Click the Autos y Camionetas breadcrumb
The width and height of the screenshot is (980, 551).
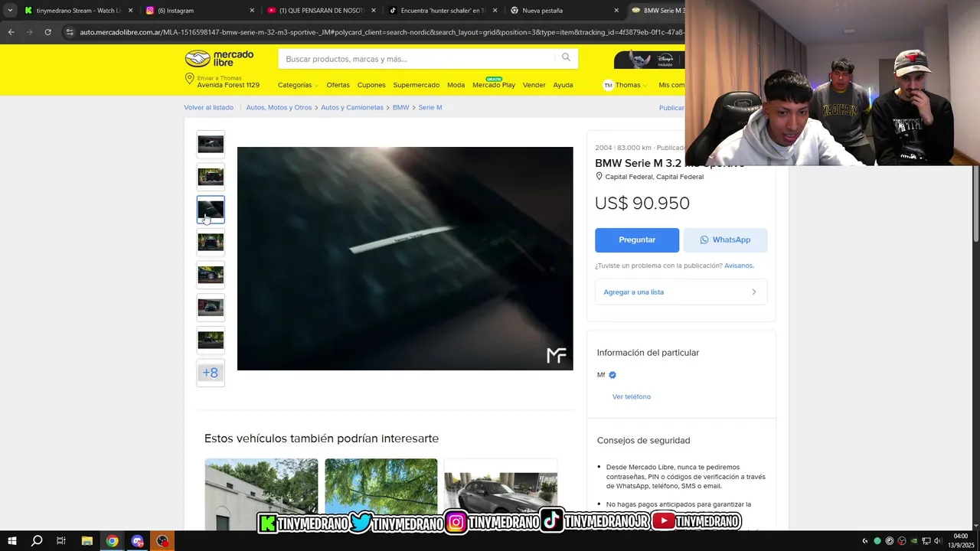pos(352,108)
